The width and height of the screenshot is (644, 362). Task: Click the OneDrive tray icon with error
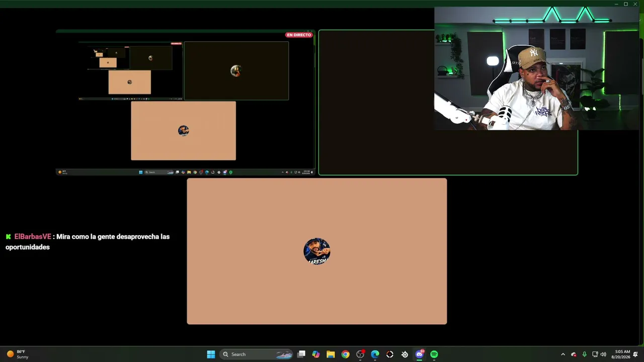coord(574,354)
